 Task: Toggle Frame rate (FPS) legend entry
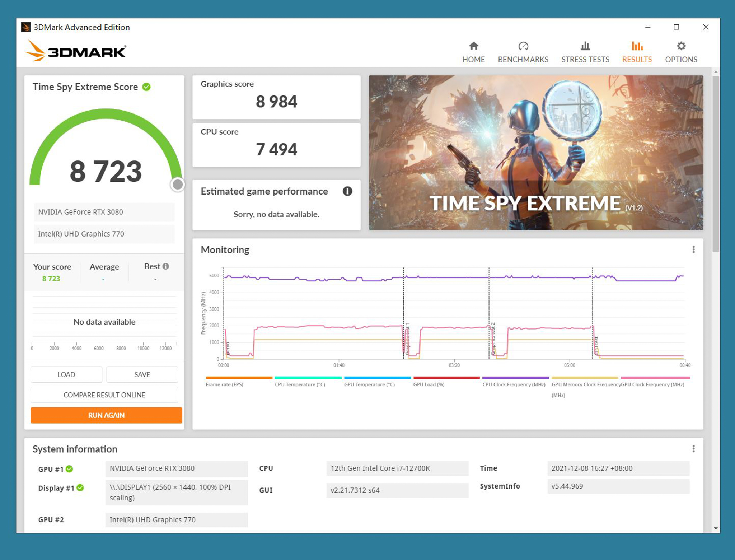pyautogui.click(x=224, y=384)
